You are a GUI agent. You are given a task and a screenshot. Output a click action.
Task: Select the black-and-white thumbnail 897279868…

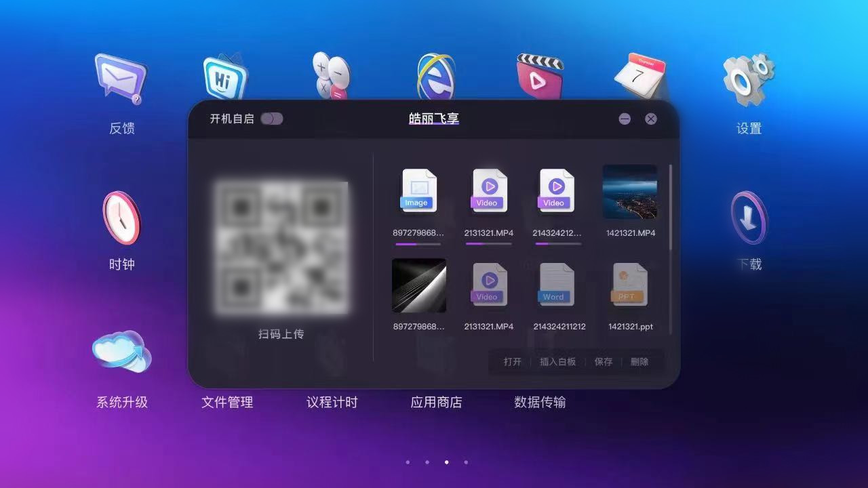coord(419,285)
